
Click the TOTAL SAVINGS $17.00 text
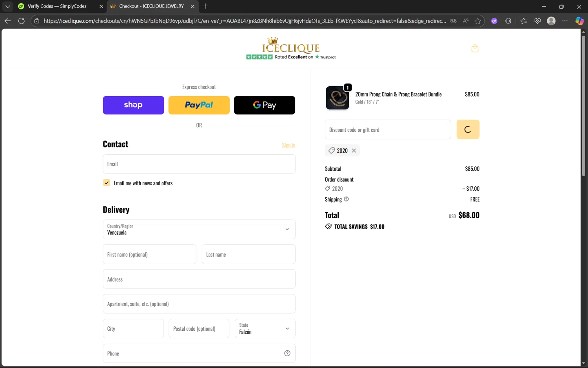(359, 226)
